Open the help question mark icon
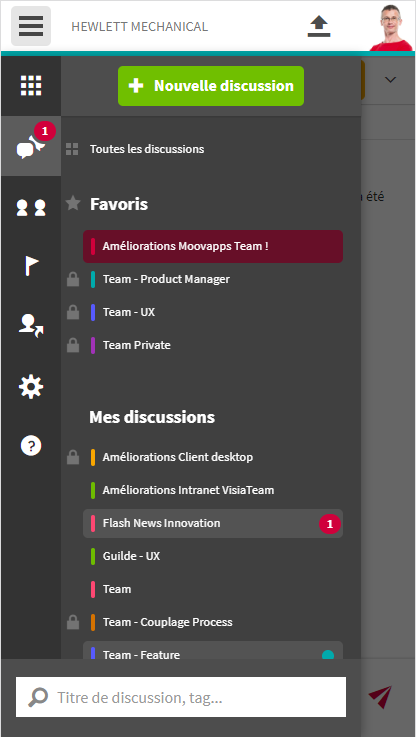This screenshot has height=737, width=416. coord(31,445)
